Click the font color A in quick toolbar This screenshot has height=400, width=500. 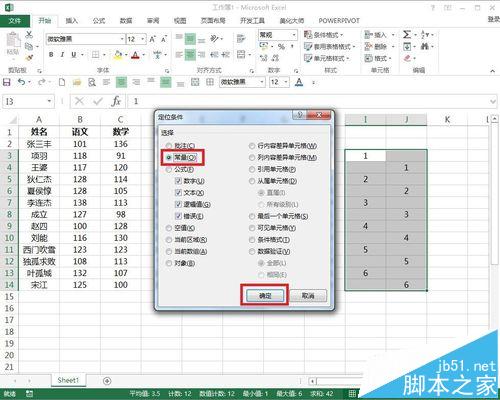click(x=299, y=82)
